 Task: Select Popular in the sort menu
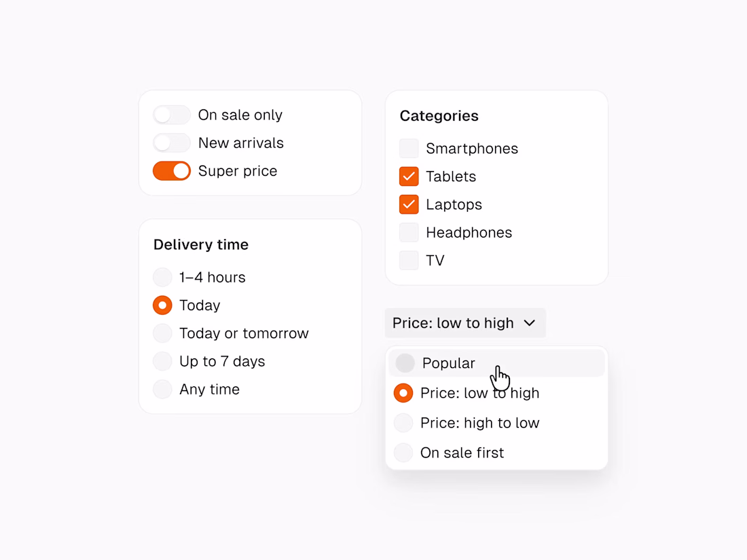(x=448, y=363)
